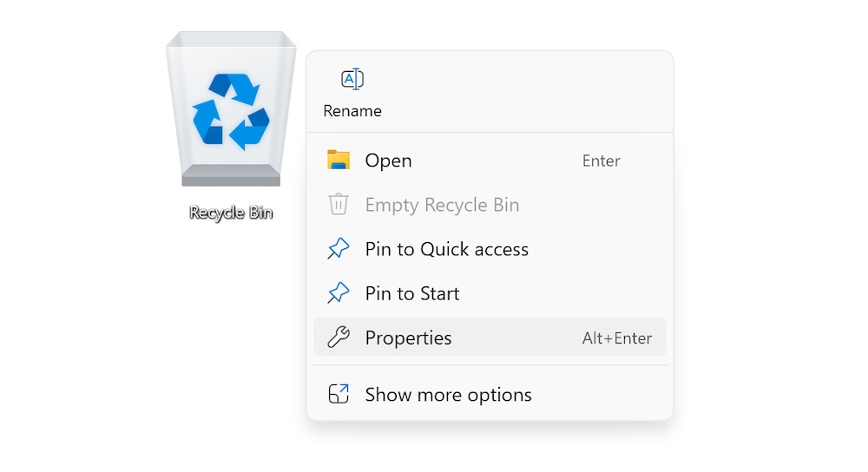Screen dimensions: 868x472
Task: Click the Recycle Bin text label
Action: [231, 213]
